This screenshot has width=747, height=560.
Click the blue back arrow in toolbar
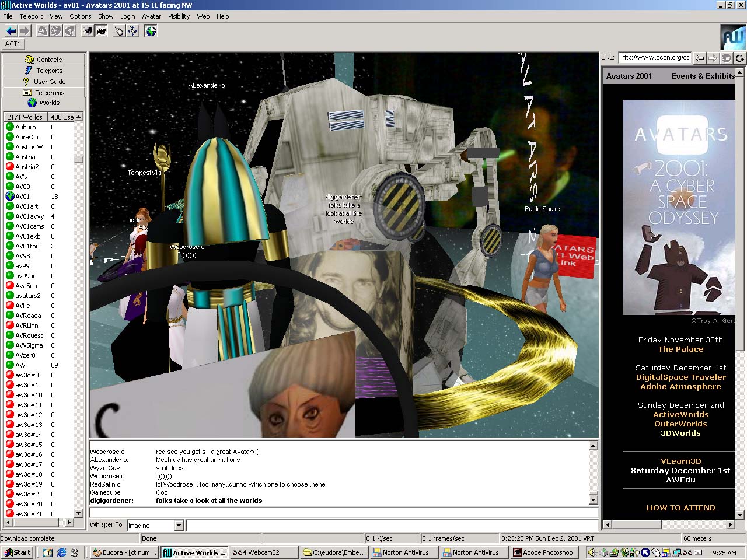click(x=11, y=31)
